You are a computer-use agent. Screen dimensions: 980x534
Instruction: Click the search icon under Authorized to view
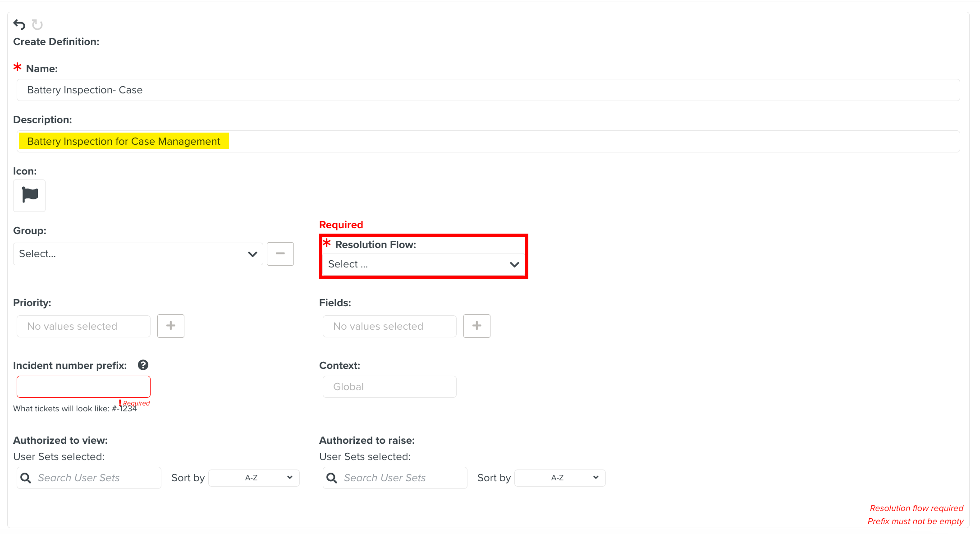[x=26, y=478]
